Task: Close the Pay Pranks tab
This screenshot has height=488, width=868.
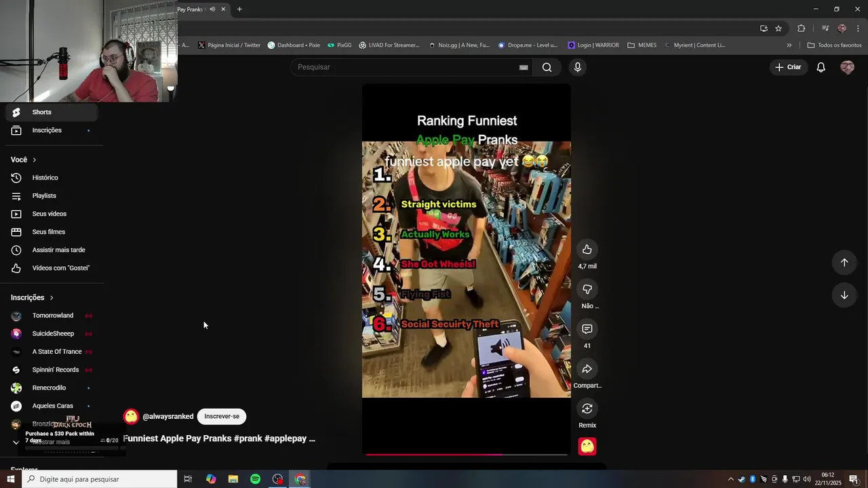Action: pyautogui.click(x=223, y=9)
